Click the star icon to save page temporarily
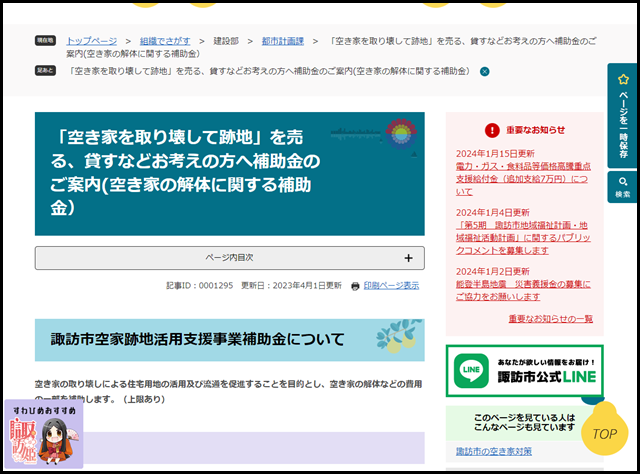This screenshot has height=474, width=640. tap(622, 81)
